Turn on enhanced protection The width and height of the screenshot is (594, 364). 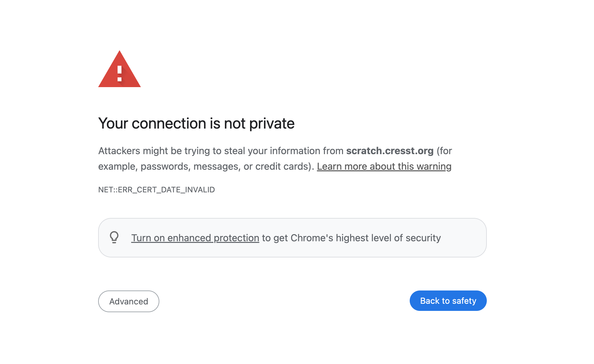[x=195, y=237]
